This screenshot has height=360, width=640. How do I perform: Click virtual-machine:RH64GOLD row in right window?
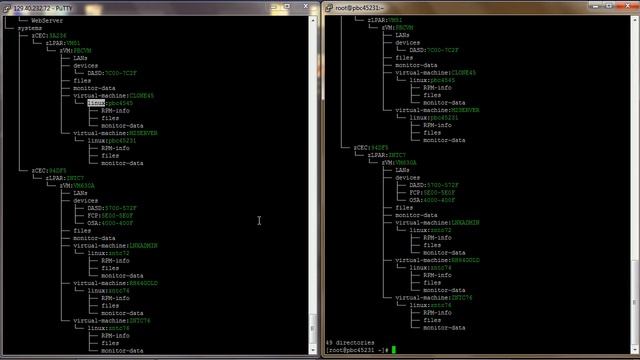pos(437,260)
